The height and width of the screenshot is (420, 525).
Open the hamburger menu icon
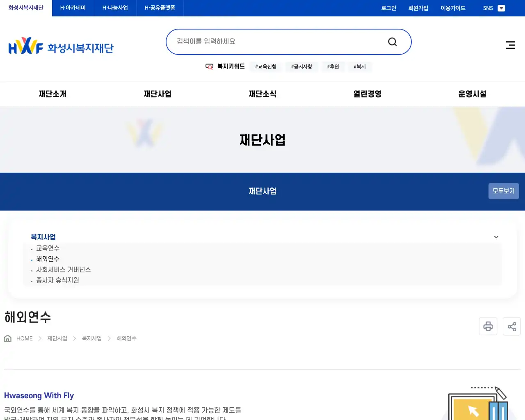(510, 45)
